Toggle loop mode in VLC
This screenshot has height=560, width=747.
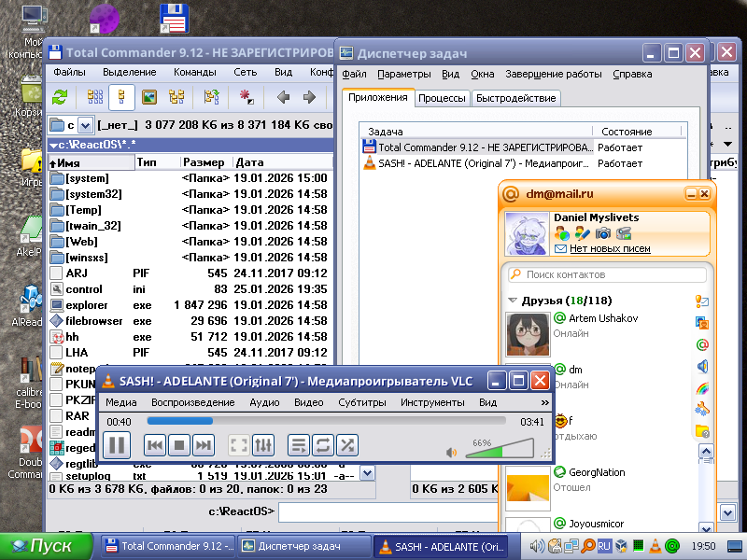tap(323, 445)
